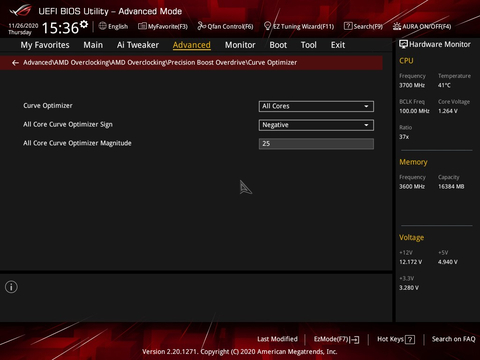Click the CPU temperature value 41°C

tap(444, 85)
